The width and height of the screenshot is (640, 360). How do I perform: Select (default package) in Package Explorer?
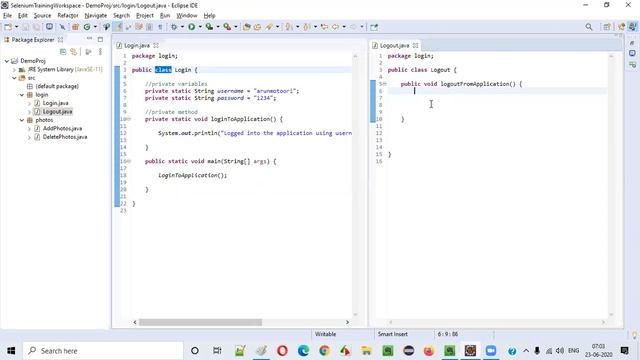pyautogui.click(x=57, y=86)
